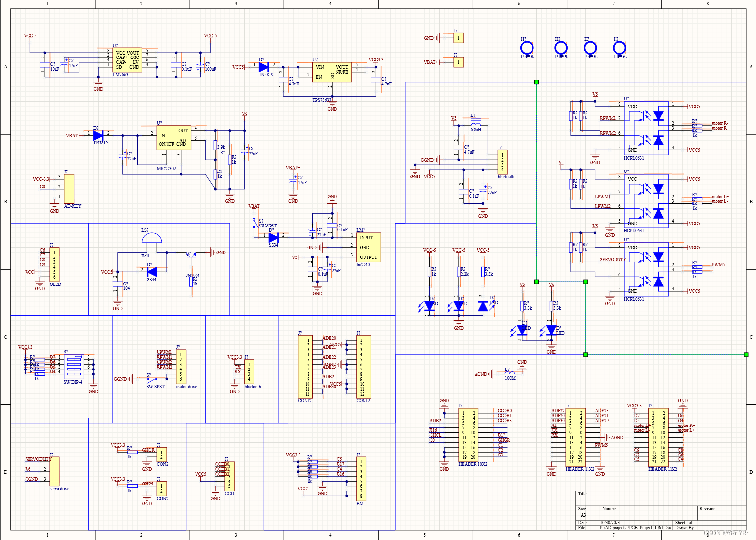Select the AD-KEY connector
This screenshot has height=540, width=756.
point(69,189)
